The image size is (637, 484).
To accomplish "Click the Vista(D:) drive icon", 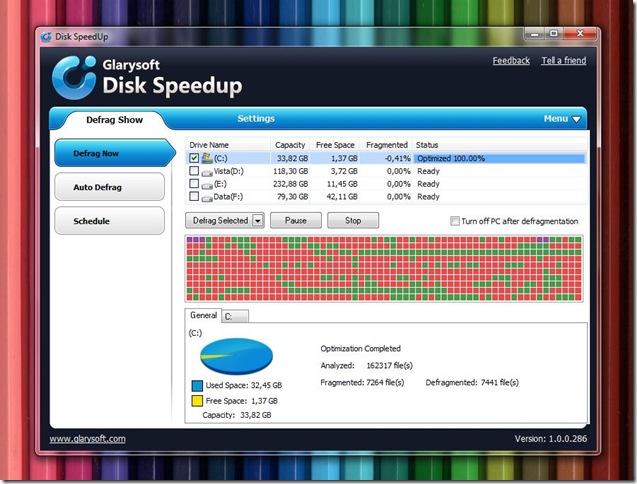I will click(207, 173).
